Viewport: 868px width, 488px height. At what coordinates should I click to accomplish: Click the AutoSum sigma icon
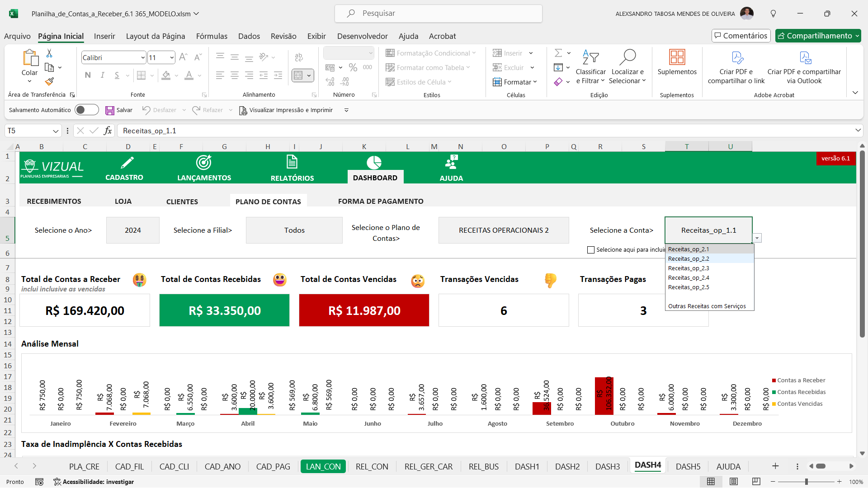(x=558, y=53)
